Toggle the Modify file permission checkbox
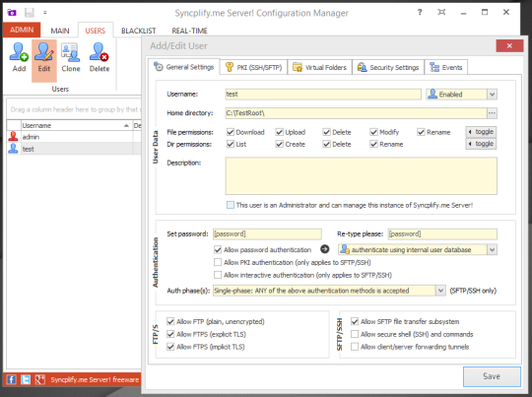 tap(374, 132)
